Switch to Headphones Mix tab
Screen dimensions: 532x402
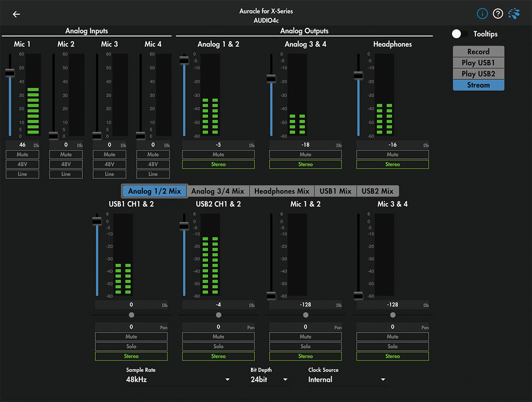pos(282,191)
